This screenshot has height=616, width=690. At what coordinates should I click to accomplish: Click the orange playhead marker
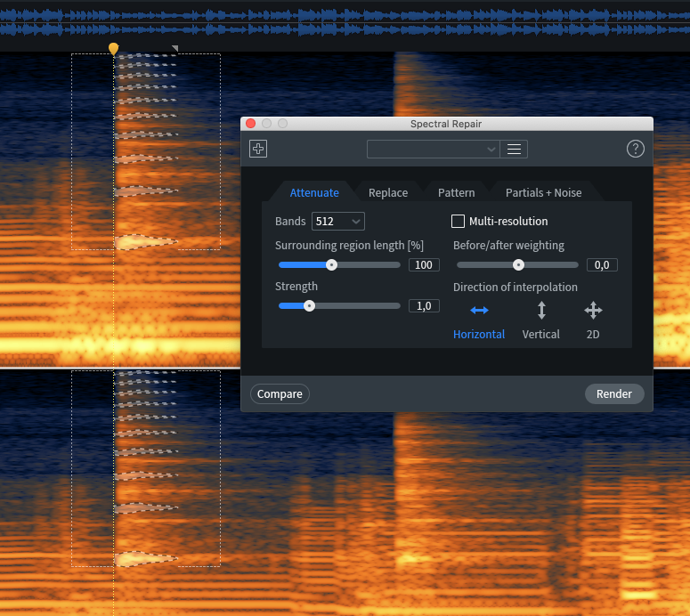pos(114,48)
